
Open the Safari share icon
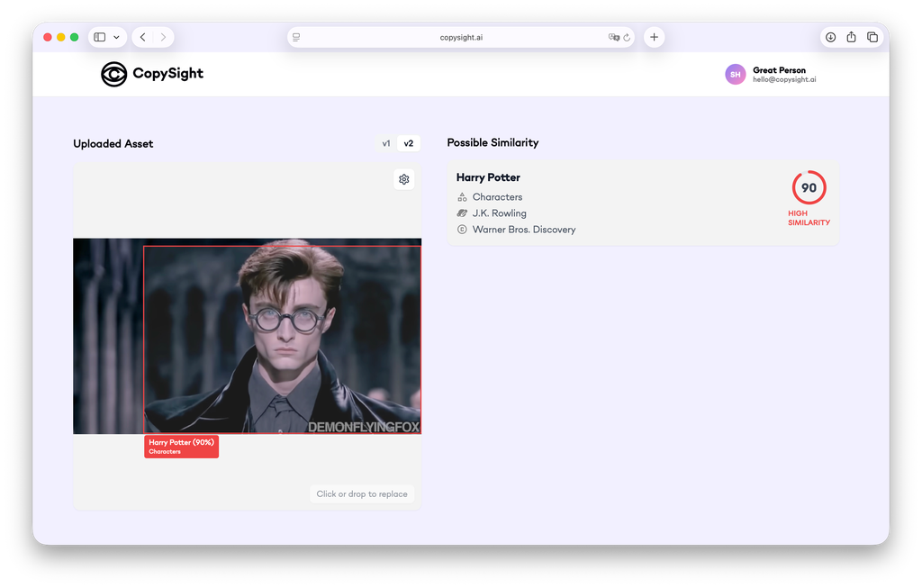[x=852, y=37]
